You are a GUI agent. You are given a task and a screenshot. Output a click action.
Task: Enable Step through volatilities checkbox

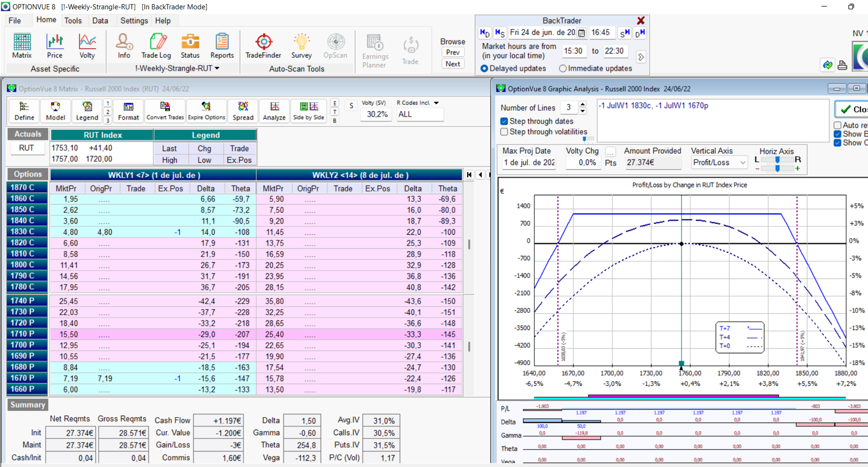[504, 132]
